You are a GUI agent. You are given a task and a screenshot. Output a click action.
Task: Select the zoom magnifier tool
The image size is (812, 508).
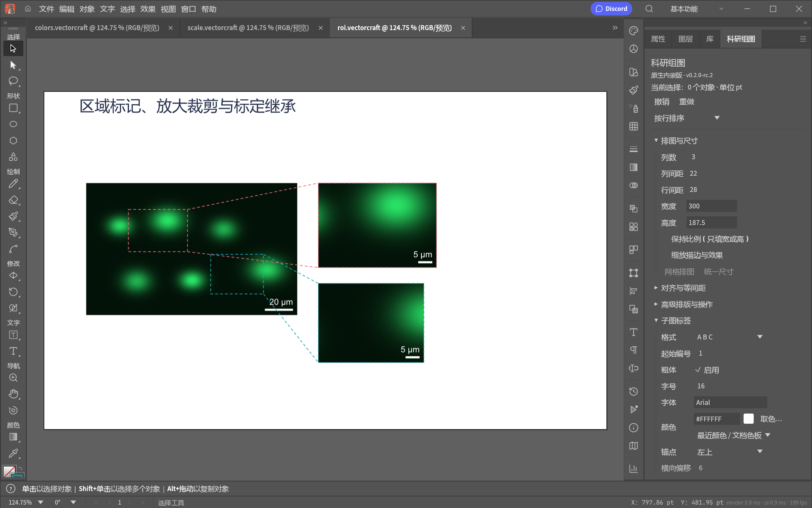(x=13, y=378)
